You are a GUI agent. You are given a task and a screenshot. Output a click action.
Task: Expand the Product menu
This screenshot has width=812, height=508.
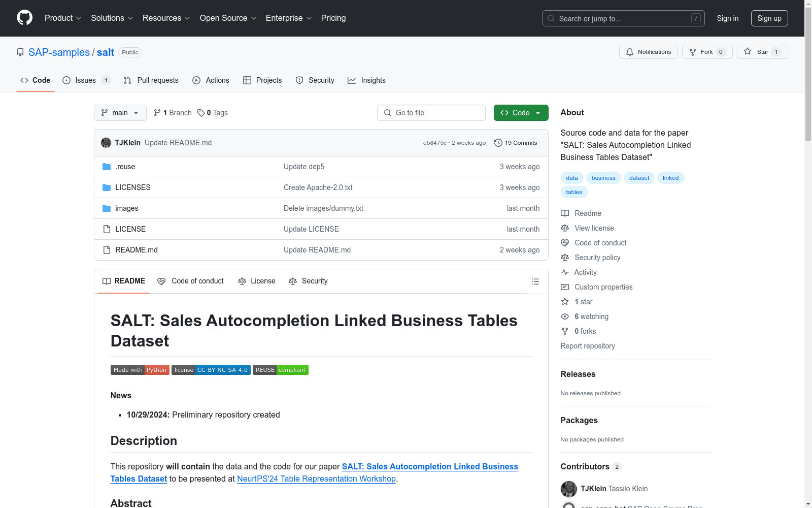point(63,18)
